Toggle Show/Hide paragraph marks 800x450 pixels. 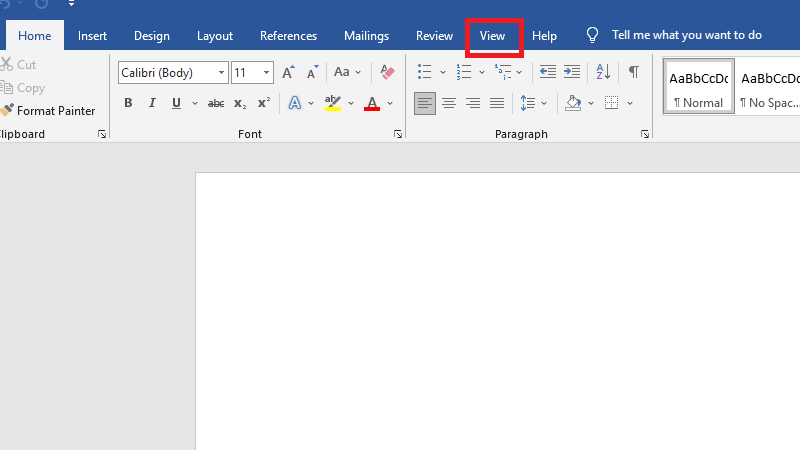pos(633,72)
